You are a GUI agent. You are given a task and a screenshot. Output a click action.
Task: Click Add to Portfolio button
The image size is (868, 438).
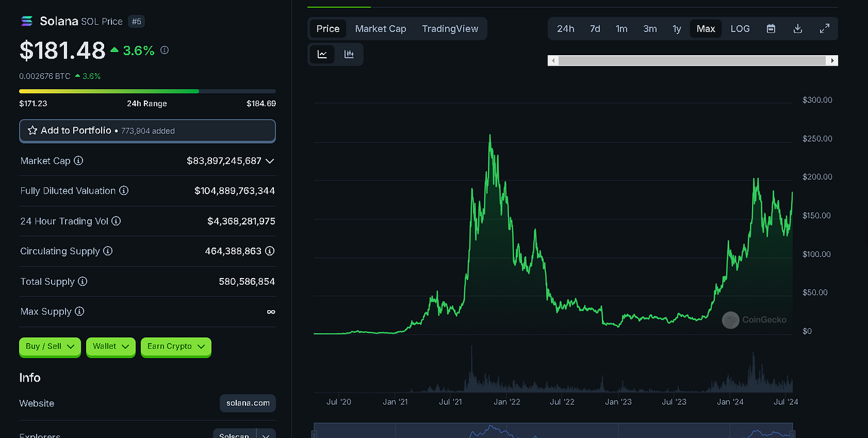tap(148, 131)
